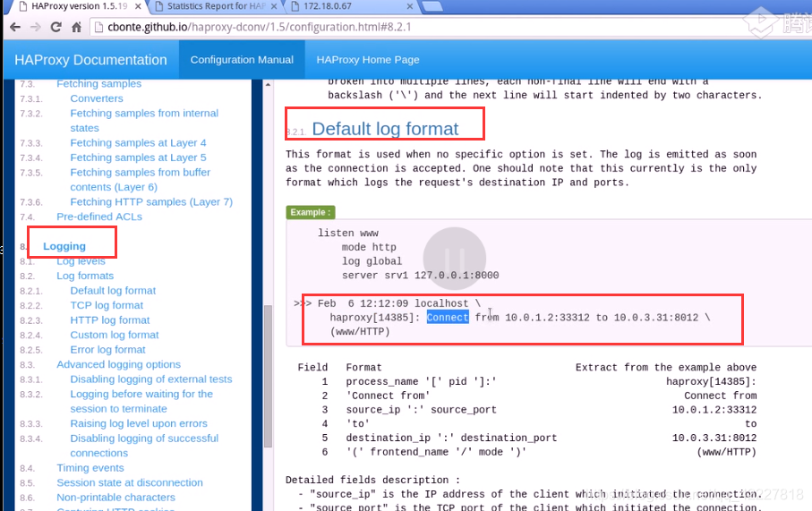This screenshot has height=511, width=812.
Task: Click the video pause overlay button
Action: (454, 258)
